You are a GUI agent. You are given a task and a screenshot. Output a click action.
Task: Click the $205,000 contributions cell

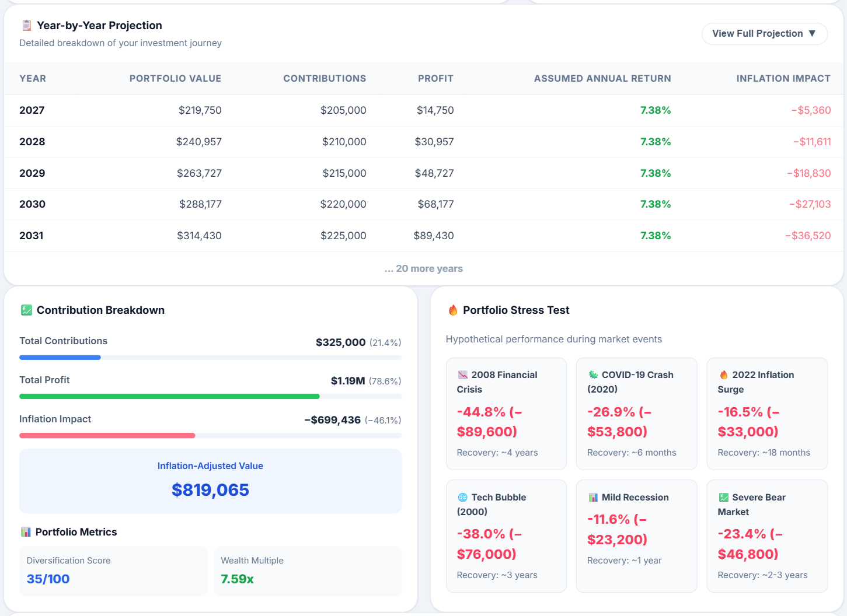[x=343, y=110]
